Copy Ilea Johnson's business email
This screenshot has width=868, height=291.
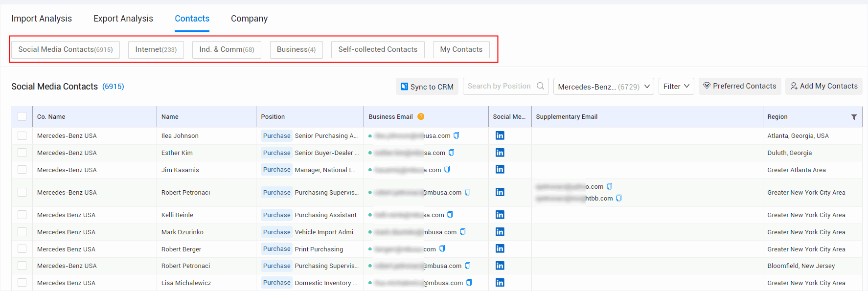point(457,135)
